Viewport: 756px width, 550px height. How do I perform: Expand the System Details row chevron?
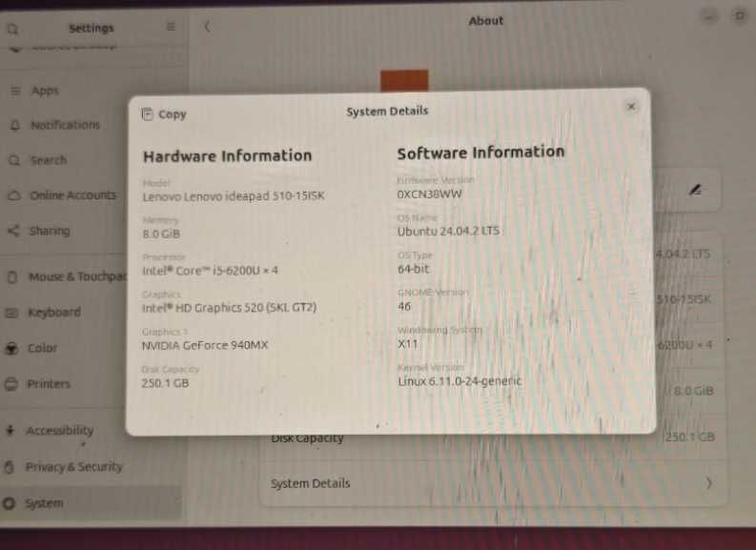pos(708,483)
